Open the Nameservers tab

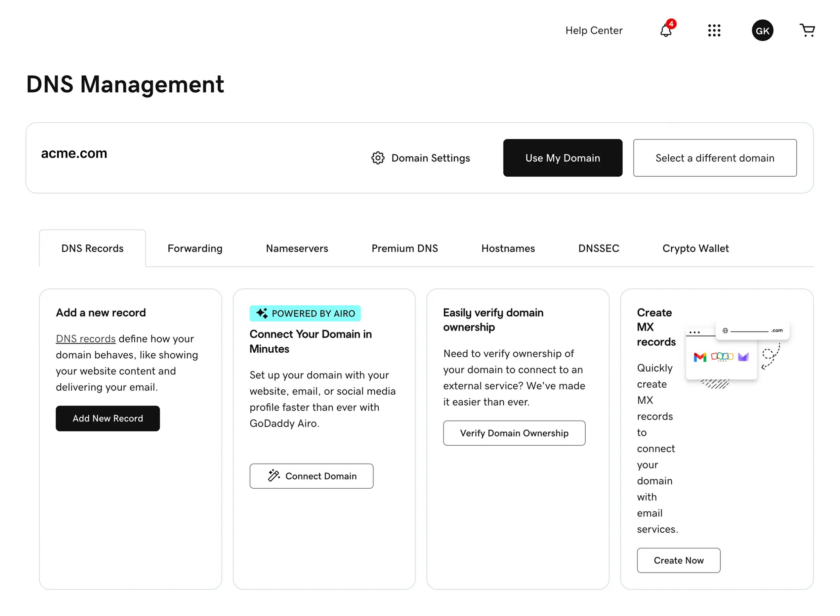(297, 248)
